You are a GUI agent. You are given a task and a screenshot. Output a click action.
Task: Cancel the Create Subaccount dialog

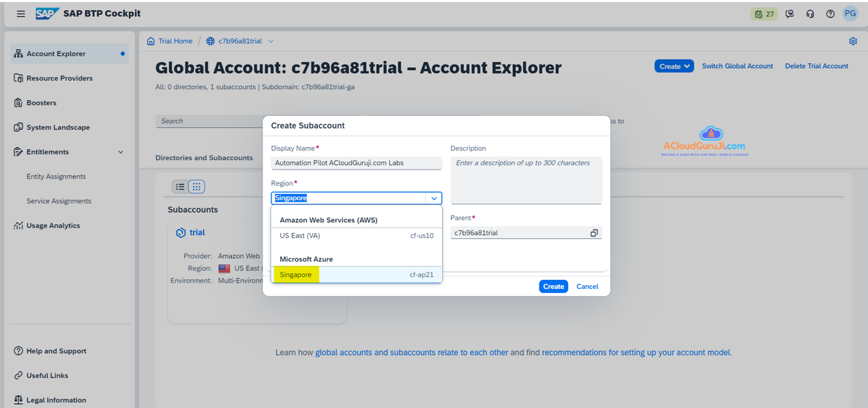[587, 286]
